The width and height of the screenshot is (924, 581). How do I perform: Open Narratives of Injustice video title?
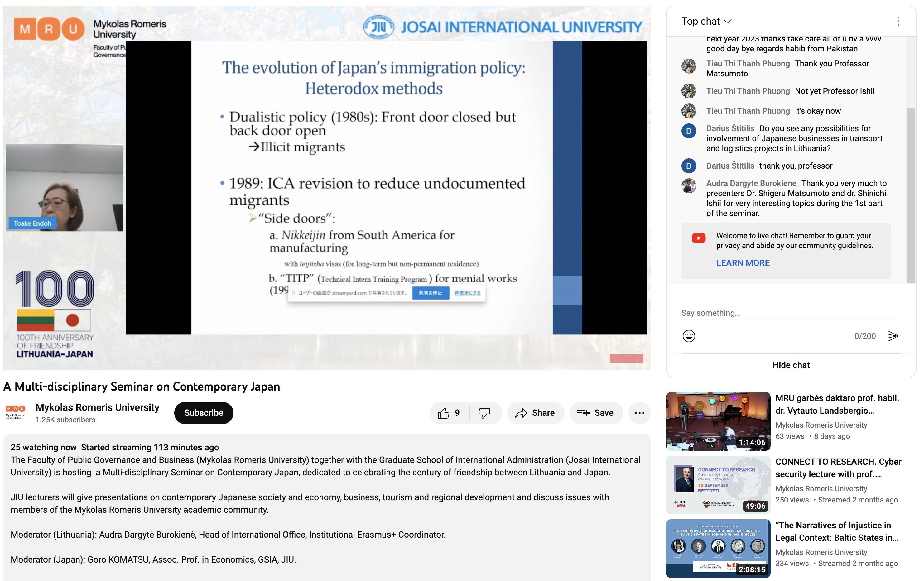coord(837,531)
